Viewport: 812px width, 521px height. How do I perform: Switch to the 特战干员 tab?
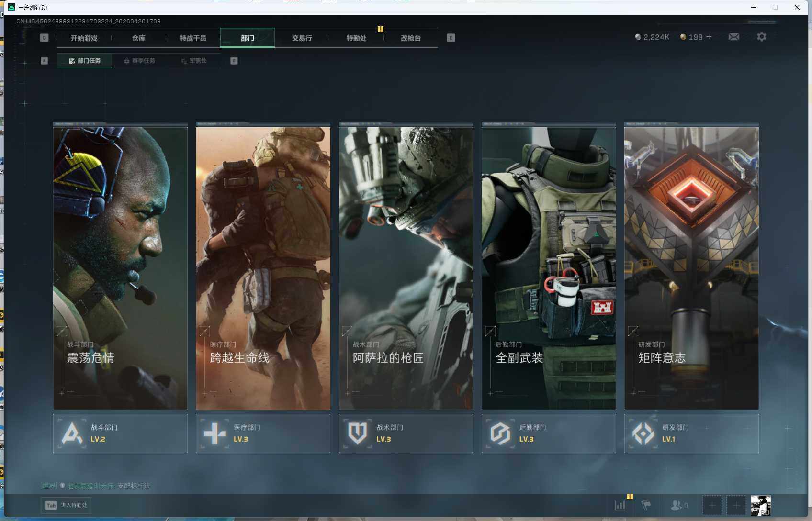(x=193, y=38)
